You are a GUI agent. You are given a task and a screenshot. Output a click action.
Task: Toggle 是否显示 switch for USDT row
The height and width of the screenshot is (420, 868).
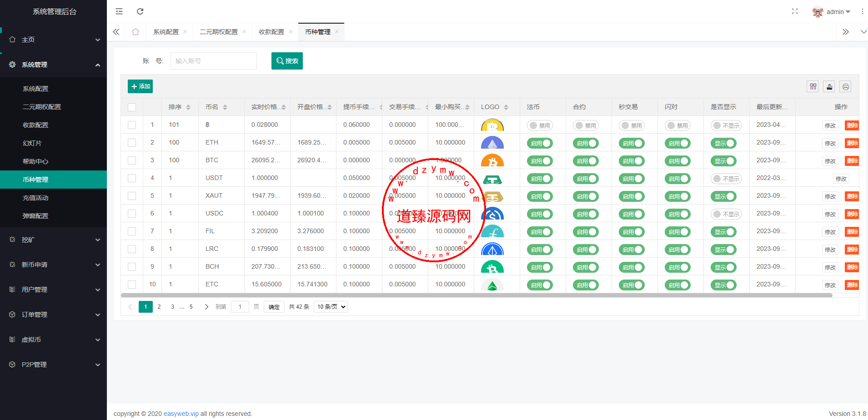tap(726, 179)
